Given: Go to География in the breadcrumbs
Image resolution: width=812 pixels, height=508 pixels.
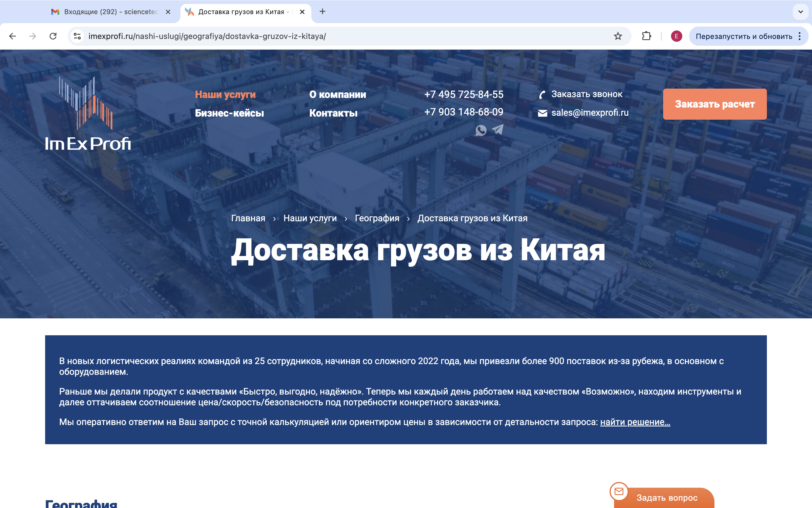Looking at the screenshot, I should click(x=377, y=218).
